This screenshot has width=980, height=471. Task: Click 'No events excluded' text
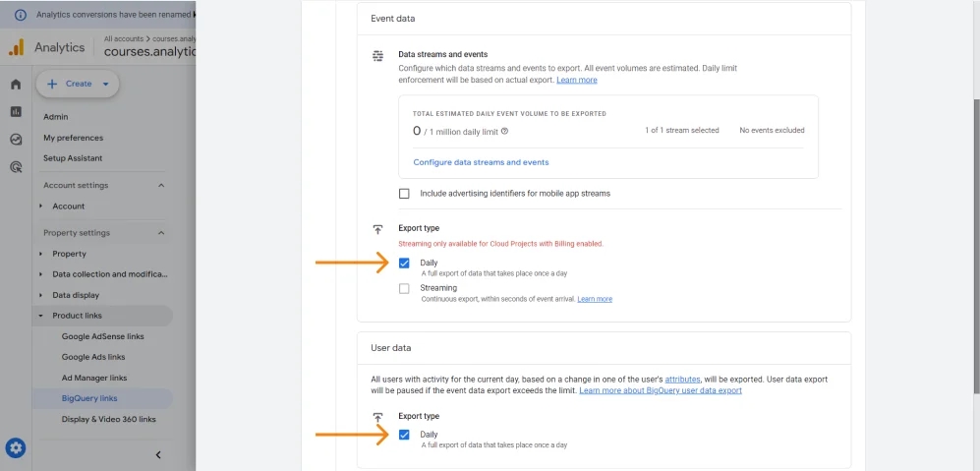pyautogui.click(x=772, y=131)
